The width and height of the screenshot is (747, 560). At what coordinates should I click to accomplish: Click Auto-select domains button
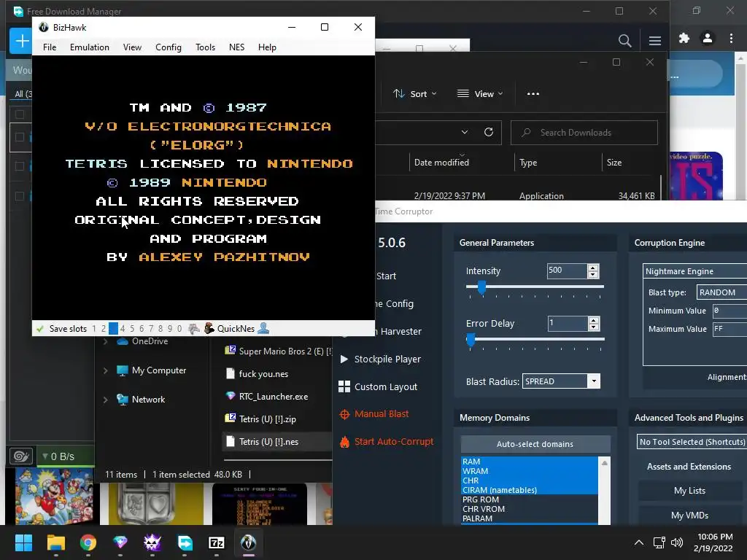pyautogui.click(x=535, y=444)
